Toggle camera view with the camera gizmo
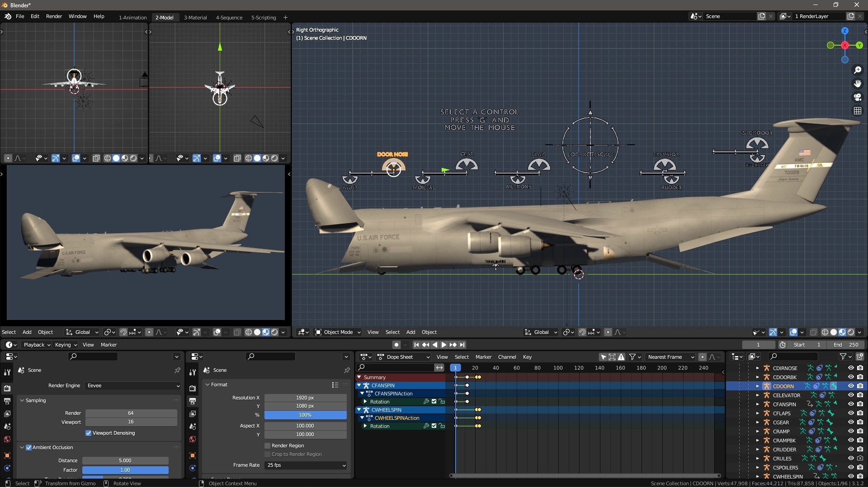This screenshot has height=488, width=868. point(857,97)
